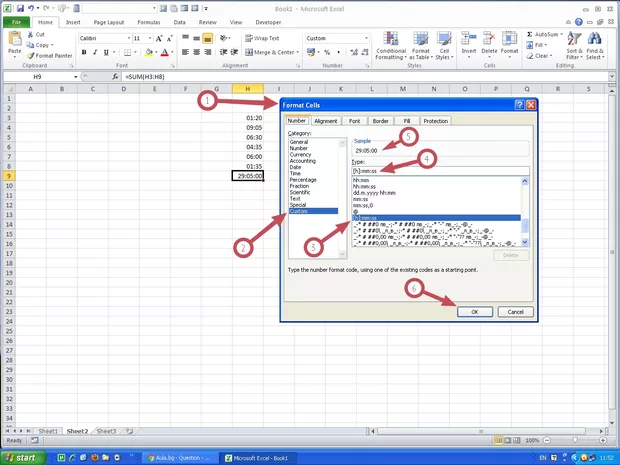Click the Delete cells icon
Screen dimensions: 620x465
coord(489,40)
